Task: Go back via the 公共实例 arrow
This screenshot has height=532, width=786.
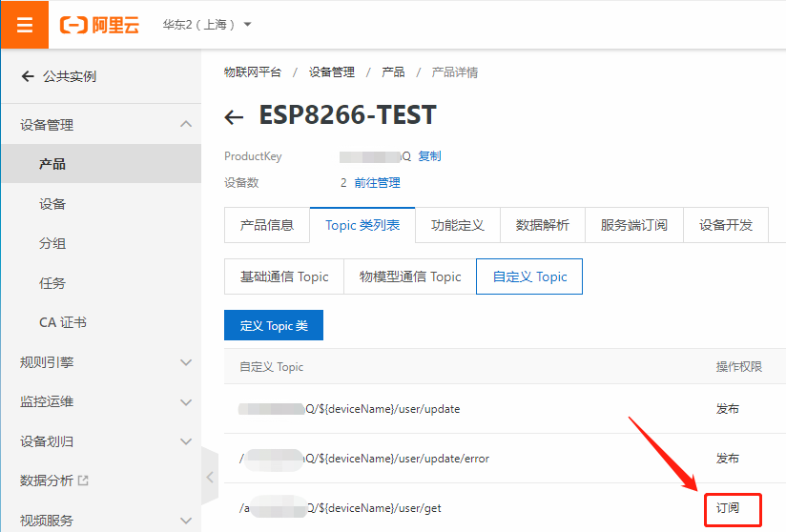Action: point(28,76)
